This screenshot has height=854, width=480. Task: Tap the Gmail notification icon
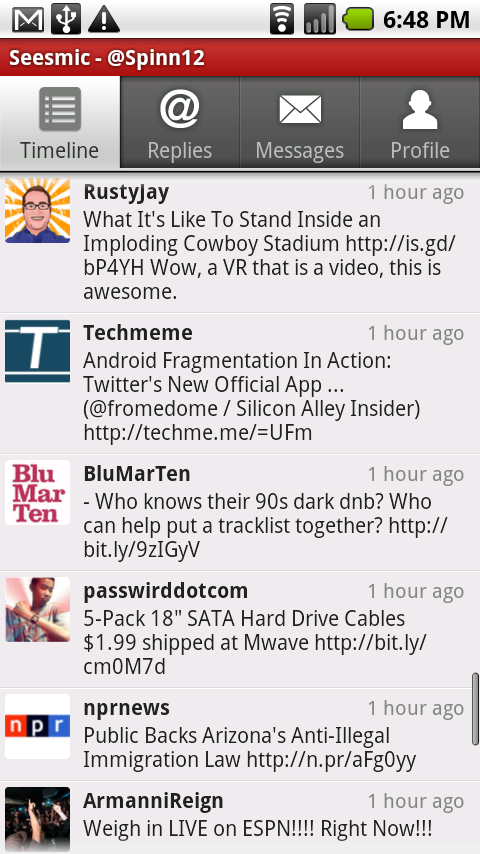(x=28, y=20)
